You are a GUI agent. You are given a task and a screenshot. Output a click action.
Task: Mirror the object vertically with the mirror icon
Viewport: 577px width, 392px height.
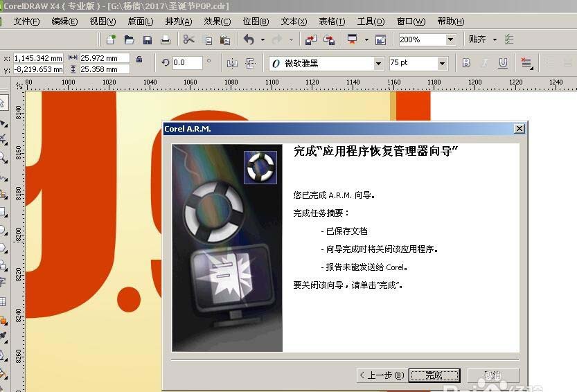(x=251, y=63)
